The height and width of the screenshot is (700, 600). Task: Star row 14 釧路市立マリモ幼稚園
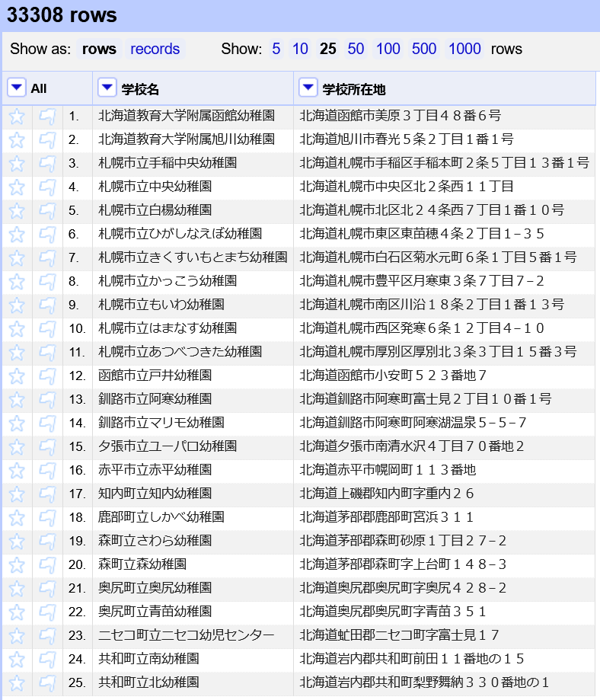tap(17, 424)
